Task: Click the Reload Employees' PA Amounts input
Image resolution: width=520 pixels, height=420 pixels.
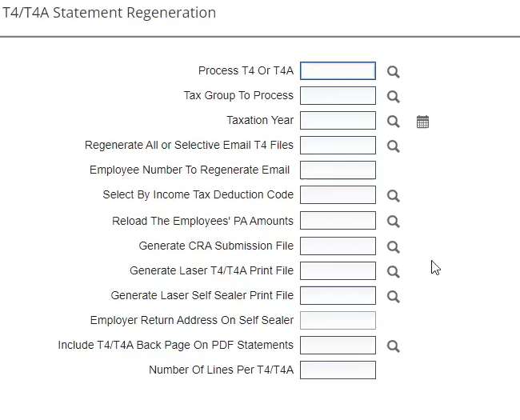Action: pos(338,221)
